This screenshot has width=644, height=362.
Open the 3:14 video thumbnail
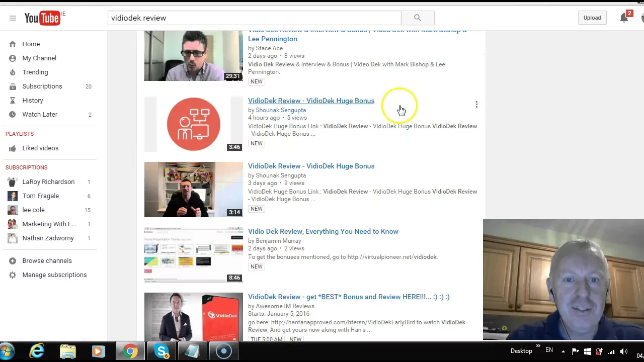pyautogui.click(x=194, y=190)
